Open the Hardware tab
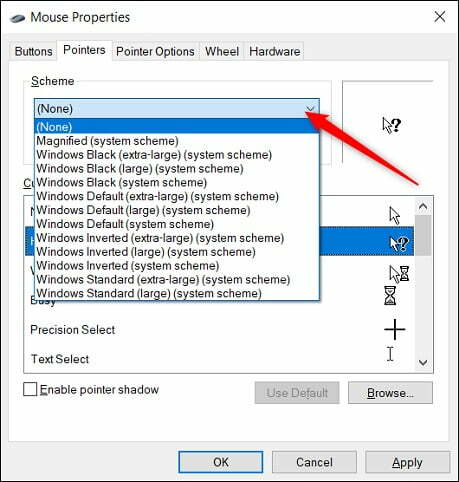This screenshot has height=482, width=459. click(x=275, y=51)
